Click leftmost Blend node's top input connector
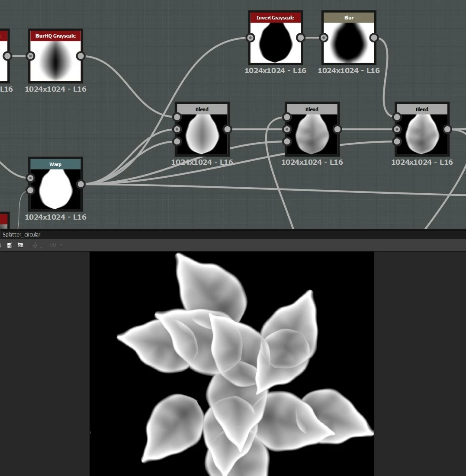 177,117
